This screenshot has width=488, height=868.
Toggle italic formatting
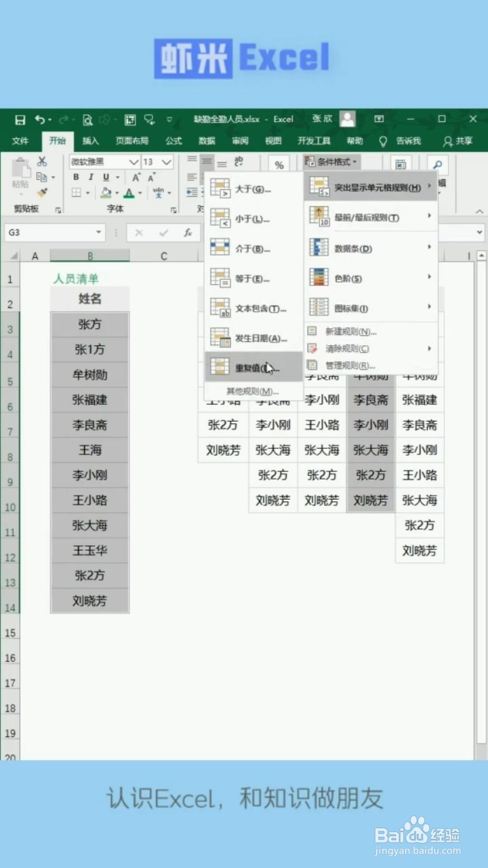pos(91,177)
